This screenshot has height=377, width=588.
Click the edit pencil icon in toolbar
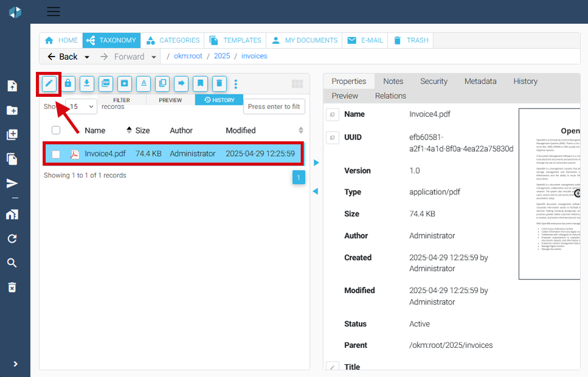(49, 83)
